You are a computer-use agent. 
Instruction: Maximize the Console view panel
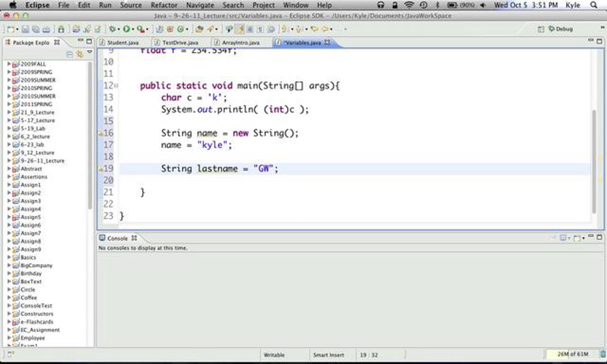pos(599,237)
